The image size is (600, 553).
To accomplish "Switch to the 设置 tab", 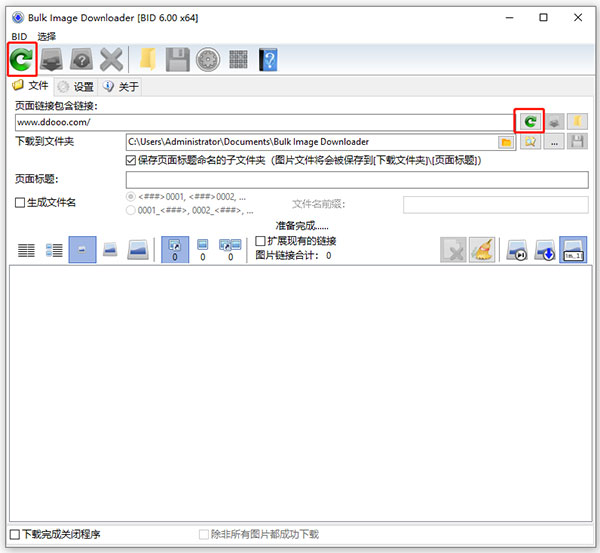I will click(x=76, y=86).
